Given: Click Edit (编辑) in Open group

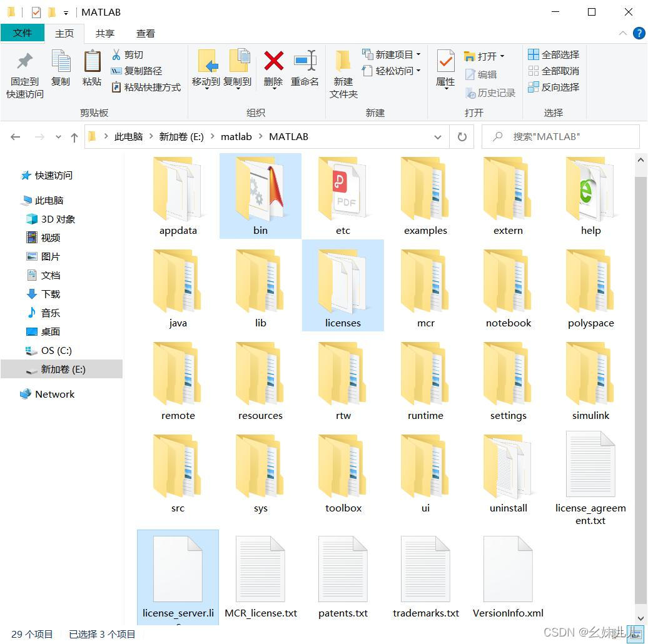Looking at the screenshot, I should point(481,74).
